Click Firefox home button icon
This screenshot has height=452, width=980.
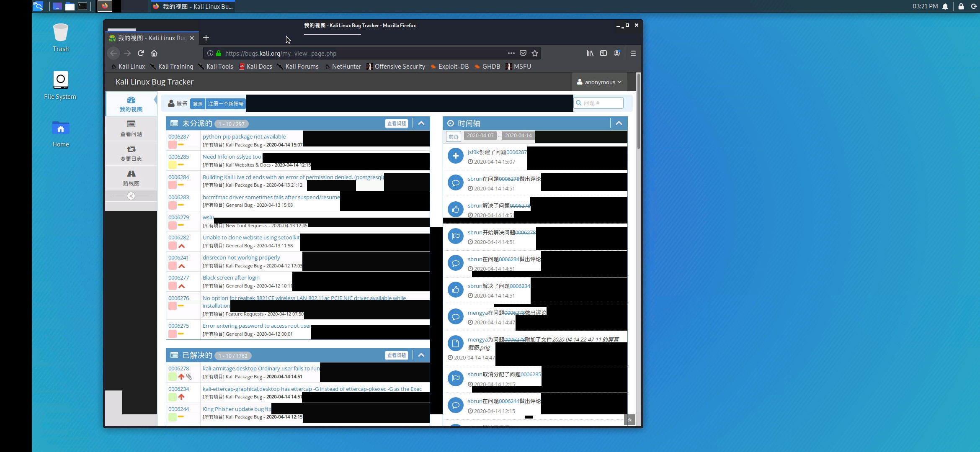click(x=154, y=53)
